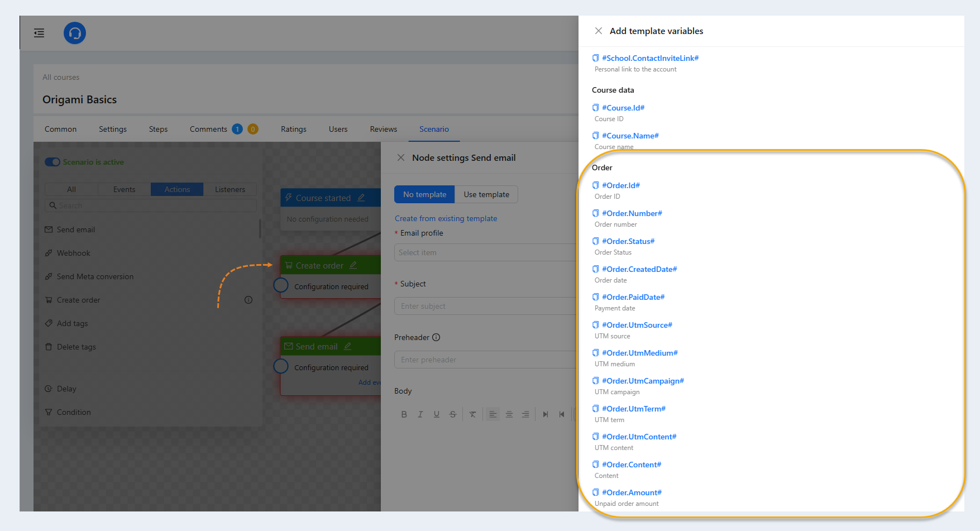Screen dimensions: 980x531
Task: Align body text right
Action: tap(525, 414)
